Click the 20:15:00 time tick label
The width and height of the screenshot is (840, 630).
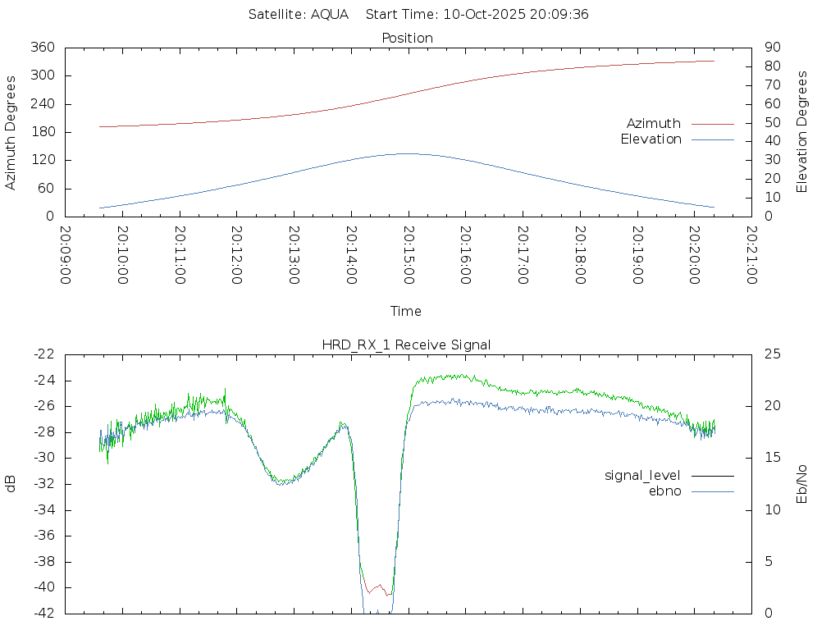coord(409,255)
